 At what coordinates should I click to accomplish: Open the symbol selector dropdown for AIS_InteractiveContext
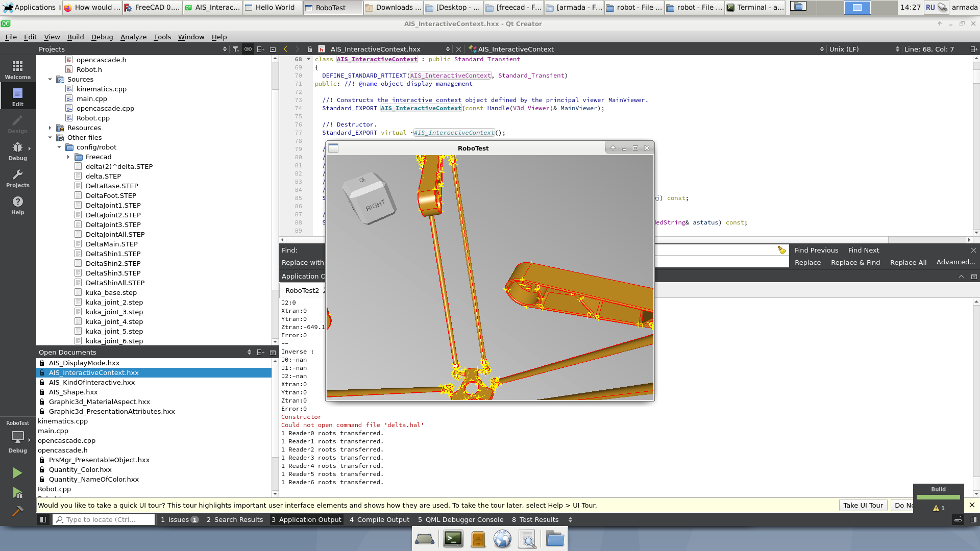coord(822,49)
